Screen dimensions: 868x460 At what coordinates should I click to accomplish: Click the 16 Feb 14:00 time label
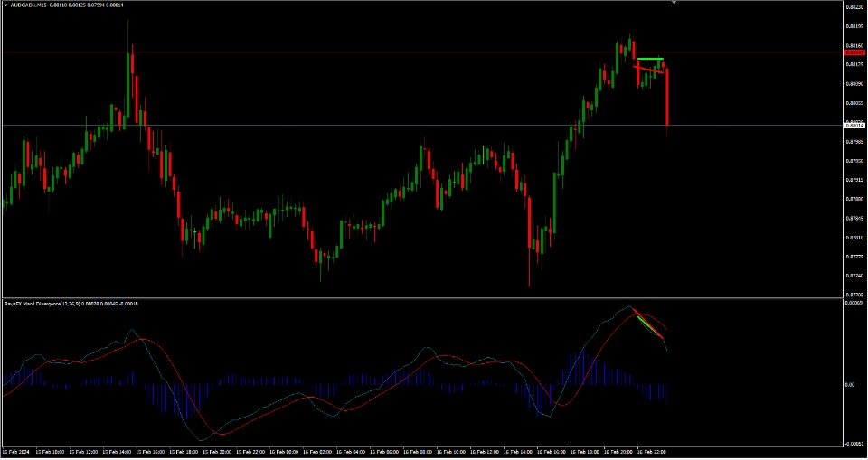[518, 452]
